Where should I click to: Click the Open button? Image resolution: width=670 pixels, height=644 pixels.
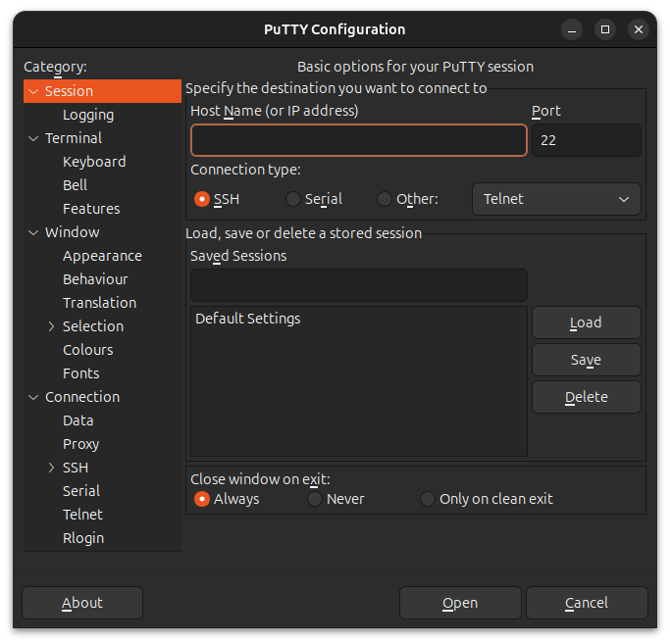click(460, 603)
